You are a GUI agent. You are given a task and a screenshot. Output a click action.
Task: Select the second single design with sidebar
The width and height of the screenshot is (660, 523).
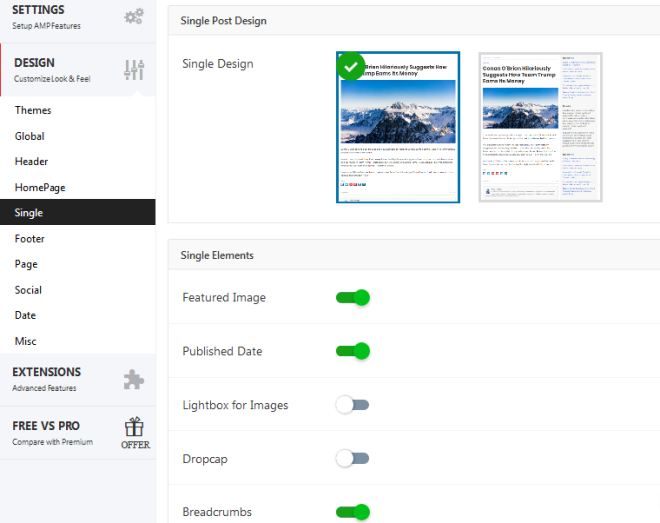tap(540, 127)
